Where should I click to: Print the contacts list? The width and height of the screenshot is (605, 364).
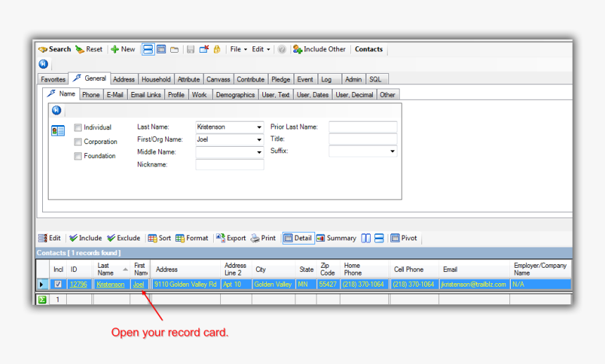tap(263, 238)
